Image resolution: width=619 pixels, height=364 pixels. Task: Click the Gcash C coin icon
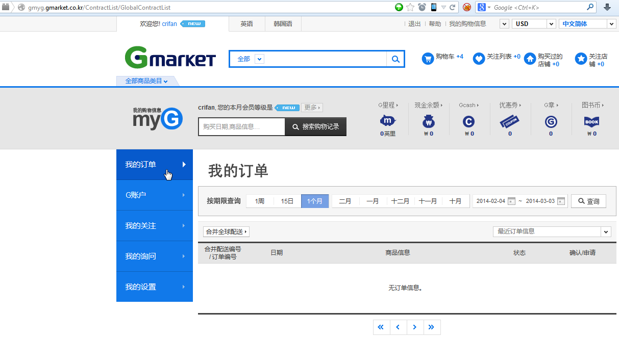click(x=468, y=122)
